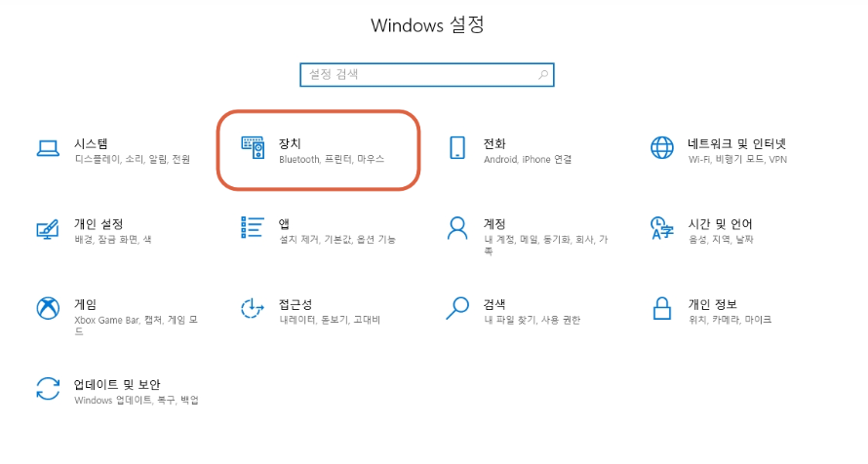Click the text '디스플레이, 소리, 알림, 전원'
Image resolution: width=868 pixels, height=464 pixels.
coord(133,159)
